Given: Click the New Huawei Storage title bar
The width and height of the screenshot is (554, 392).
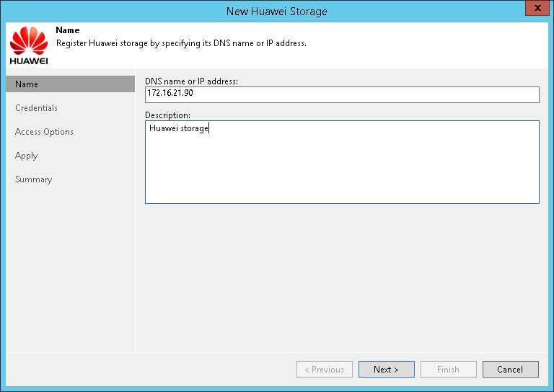Looking at the screenshot, I should pos(276,11).
